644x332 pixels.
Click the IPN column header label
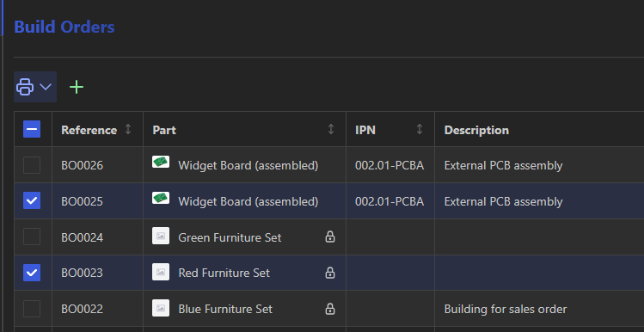point(365,130)
